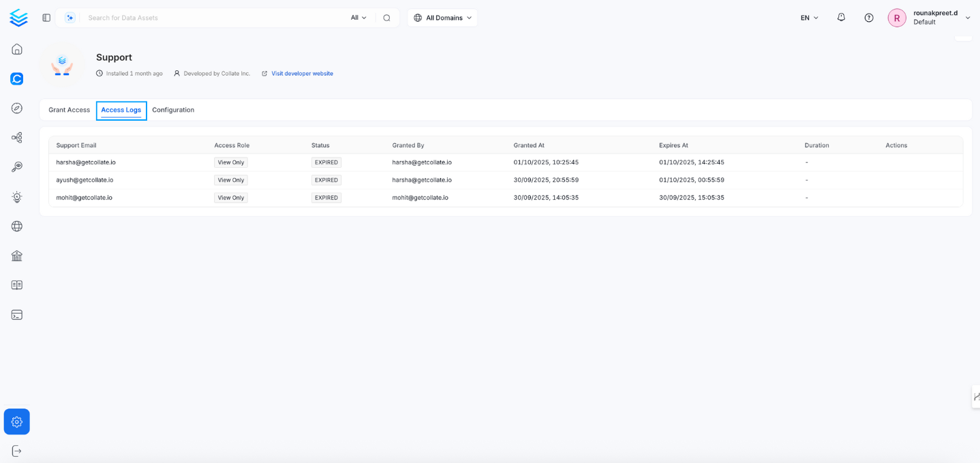Expand the All Domains dropdown
980x463 pixels.
442,18
